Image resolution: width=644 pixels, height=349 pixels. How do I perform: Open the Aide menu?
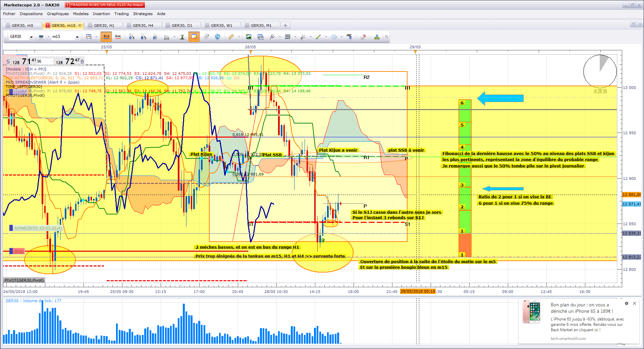[161, 14]
